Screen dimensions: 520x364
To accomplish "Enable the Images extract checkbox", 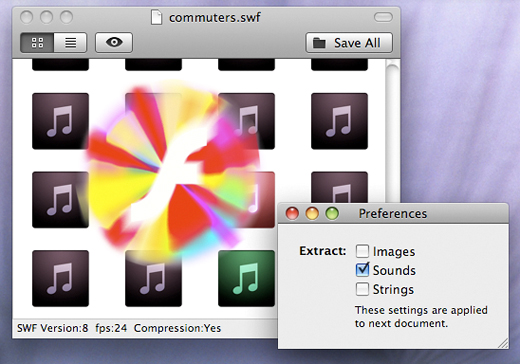I will point(362,251).
